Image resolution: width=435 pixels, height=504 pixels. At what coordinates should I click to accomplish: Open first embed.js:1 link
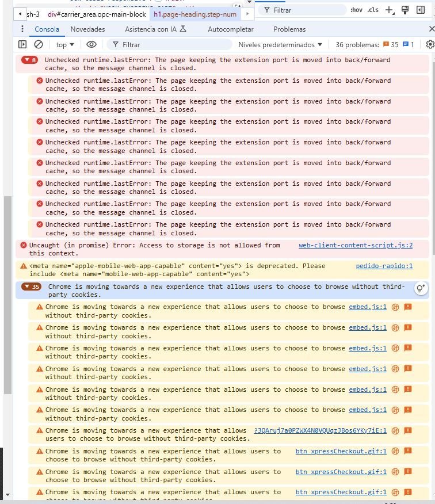click(x=368, y=307)
